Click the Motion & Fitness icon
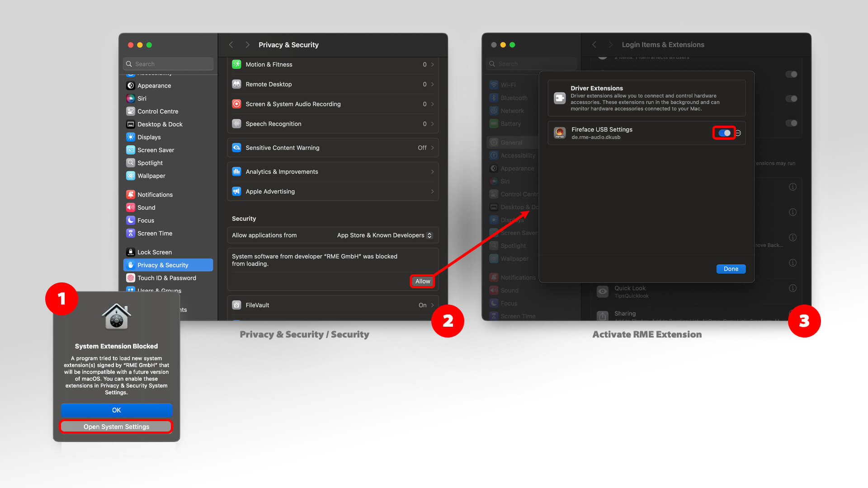 pos(236,64)
